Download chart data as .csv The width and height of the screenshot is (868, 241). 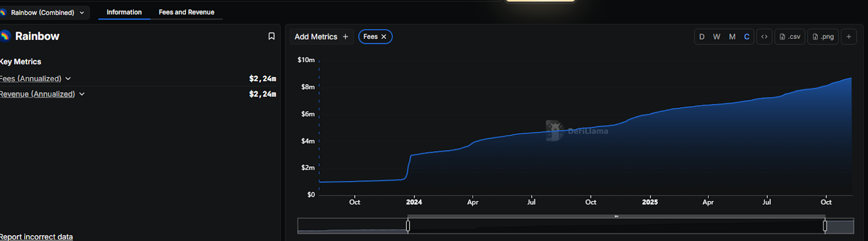(790, 37)
